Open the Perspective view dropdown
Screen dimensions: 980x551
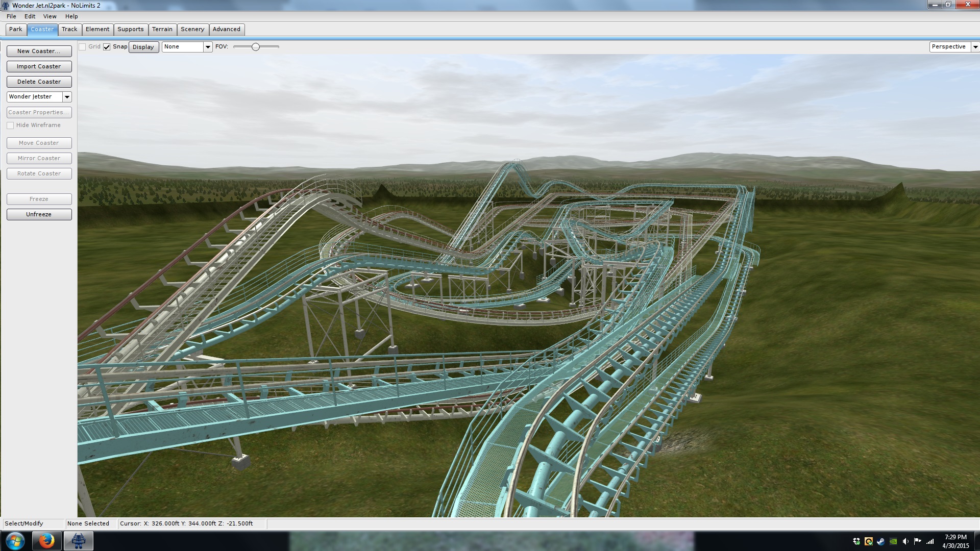click(x=975, y=47)
